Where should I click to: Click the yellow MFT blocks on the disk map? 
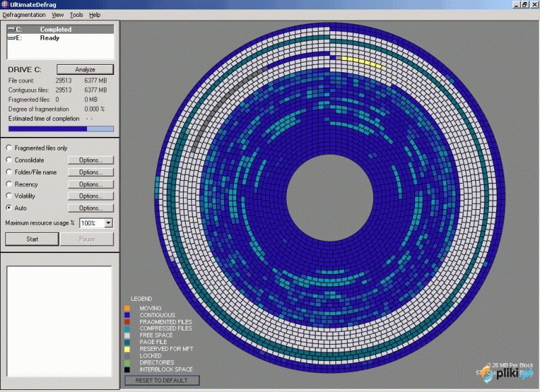[x=362, y=62]
